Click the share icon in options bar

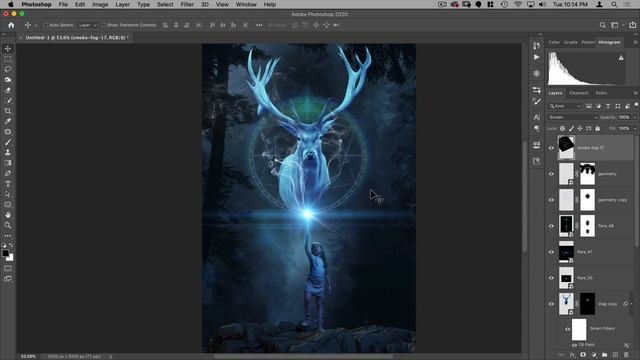632,25
